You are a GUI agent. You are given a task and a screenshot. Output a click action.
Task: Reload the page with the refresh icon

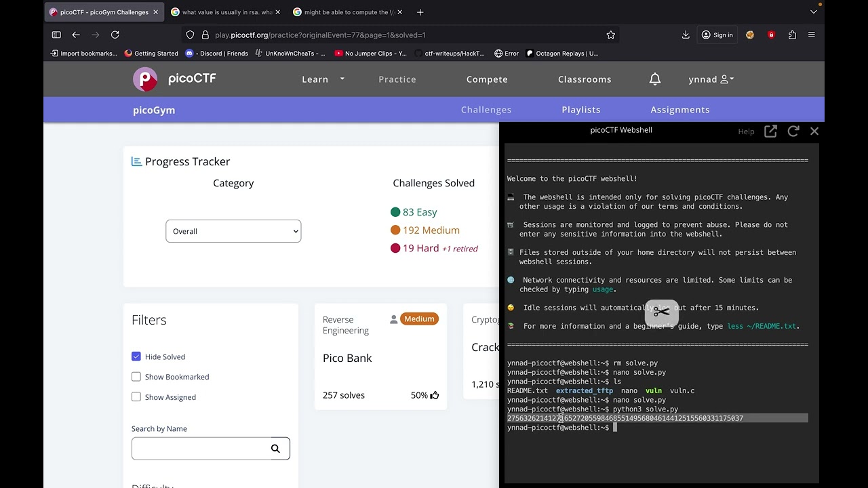pos(115,35)
